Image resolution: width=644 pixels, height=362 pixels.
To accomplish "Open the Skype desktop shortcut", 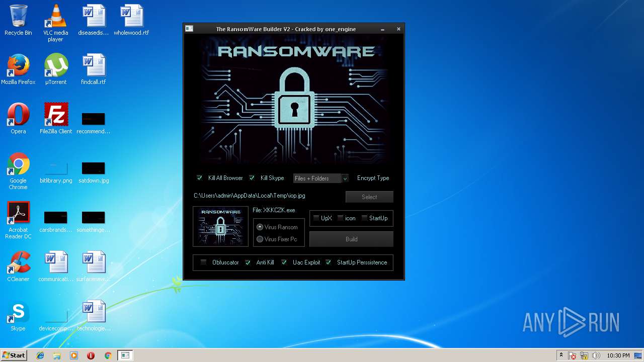I will (x=18, y=316).
